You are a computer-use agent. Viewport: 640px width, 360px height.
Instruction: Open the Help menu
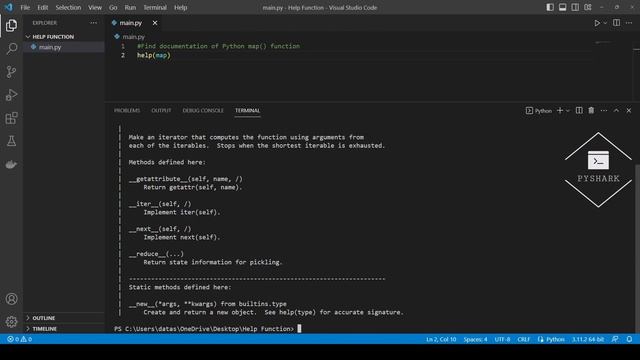(x=180, y=7)
